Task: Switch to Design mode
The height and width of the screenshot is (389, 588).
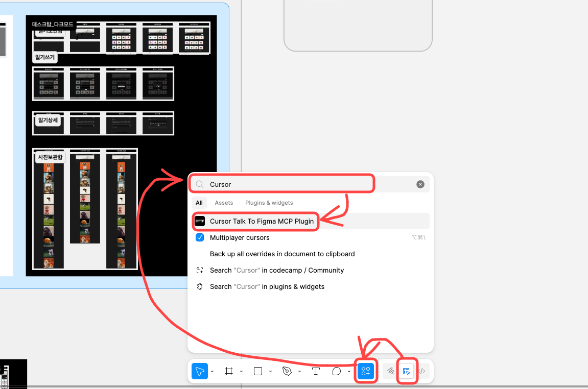Action: click(407, 371)
